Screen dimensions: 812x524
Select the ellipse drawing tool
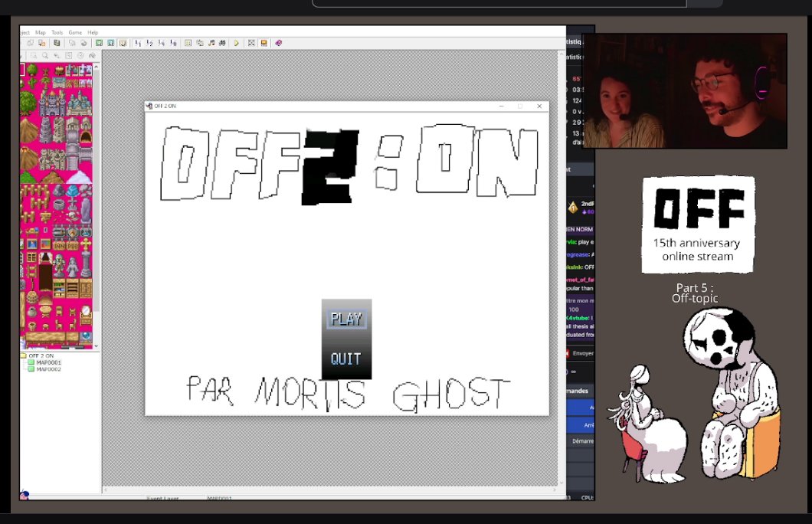[x=80, y=55]
